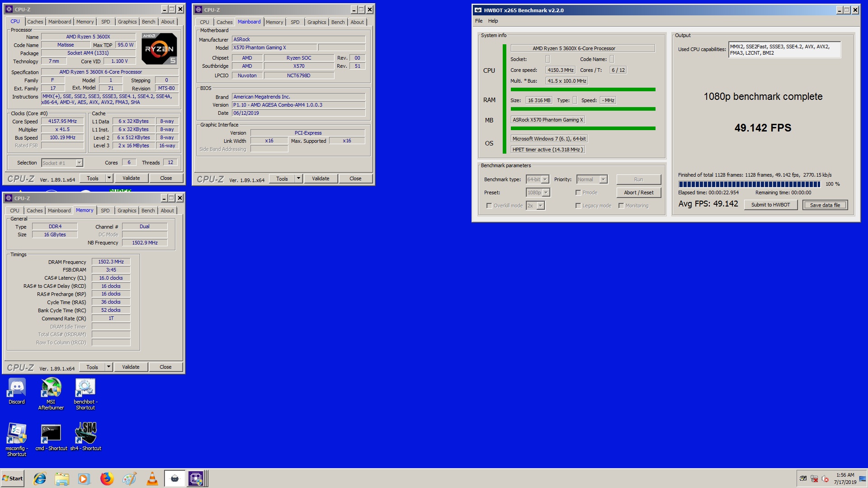The image size is (868, 488).
Task: Open Windows Media Player from the taskbar
Action: click(x=84, y=479)
